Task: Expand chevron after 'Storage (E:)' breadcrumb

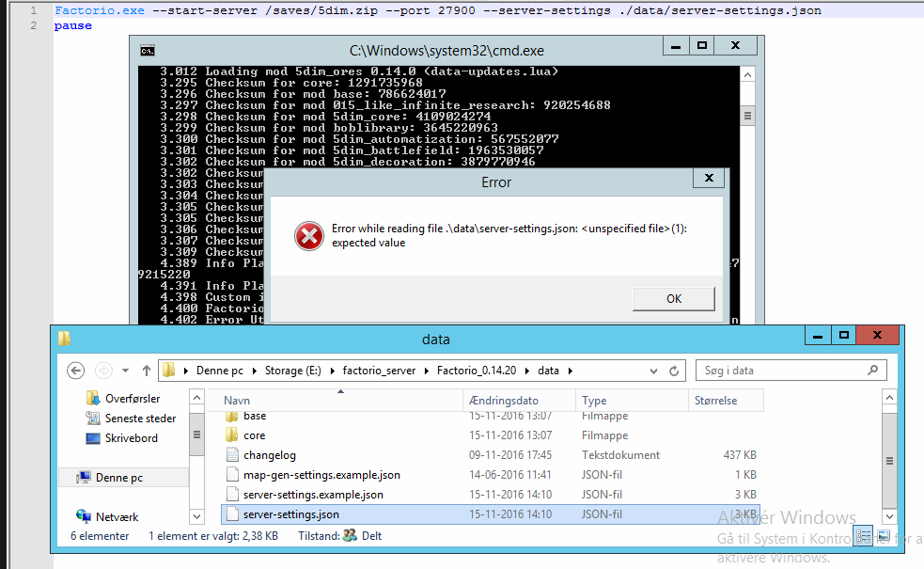Action: point(333,371)
